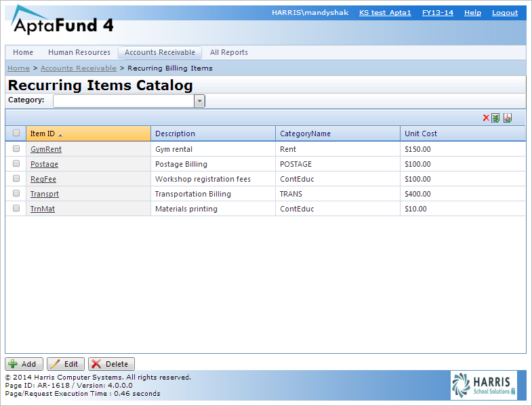Open the GymRent item link
532x406 pixels.
point(46,149)
